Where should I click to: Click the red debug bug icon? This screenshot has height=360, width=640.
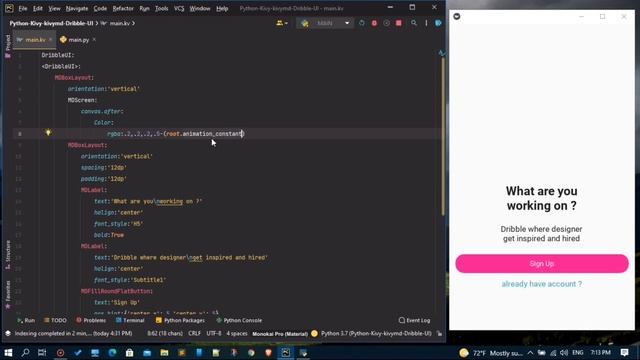[374, 23]
